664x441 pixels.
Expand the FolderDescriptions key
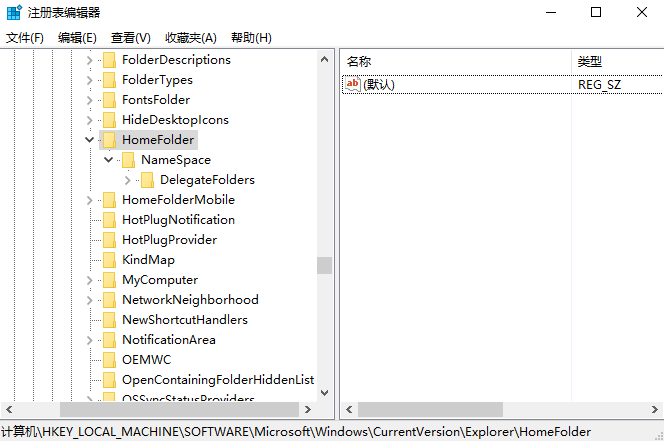tap(89, 60)
